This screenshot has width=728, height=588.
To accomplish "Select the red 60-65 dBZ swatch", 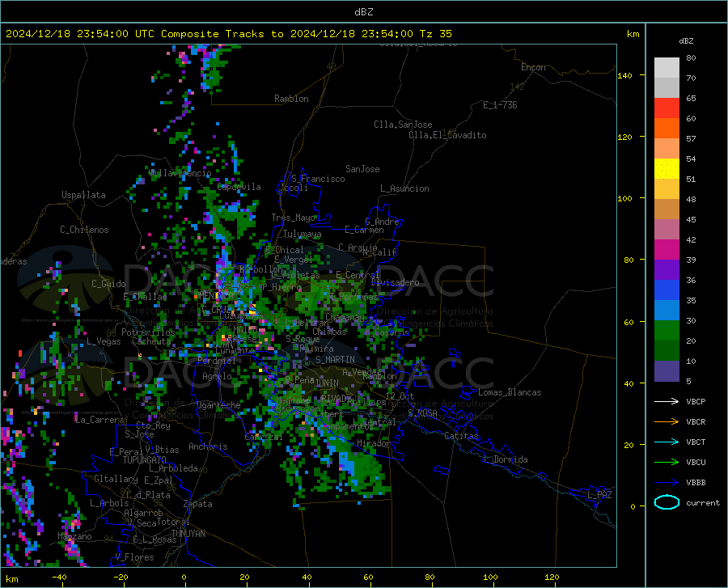I will point(667,108).
